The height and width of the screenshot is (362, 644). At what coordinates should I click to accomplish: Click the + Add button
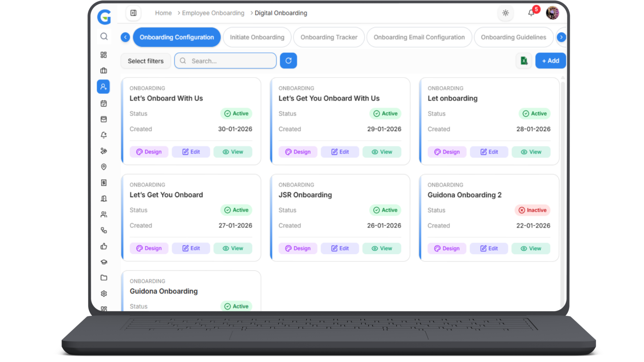pyautogui.click(x=550, y=61)
